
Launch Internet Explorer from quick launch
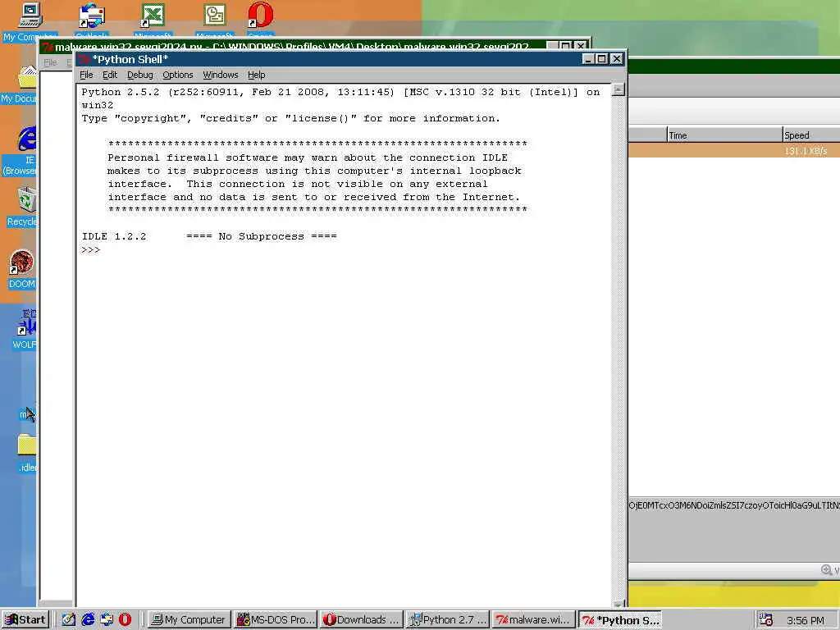pos(88,620)
